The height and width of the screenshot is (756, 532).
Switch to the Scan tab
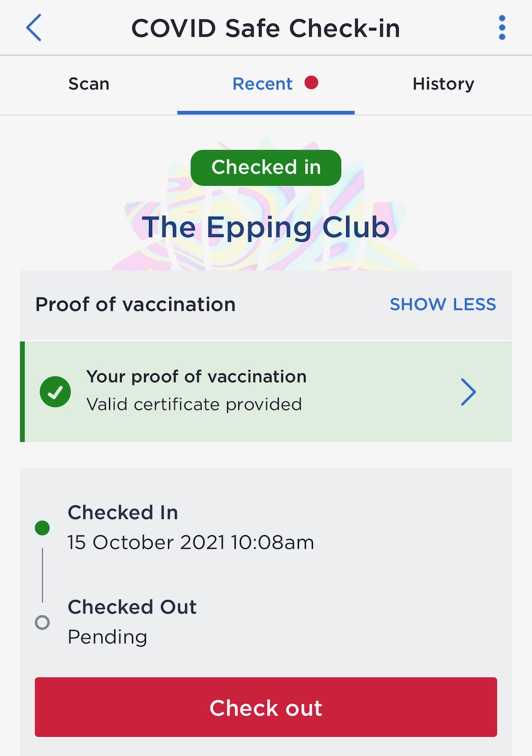click(89, 84)
